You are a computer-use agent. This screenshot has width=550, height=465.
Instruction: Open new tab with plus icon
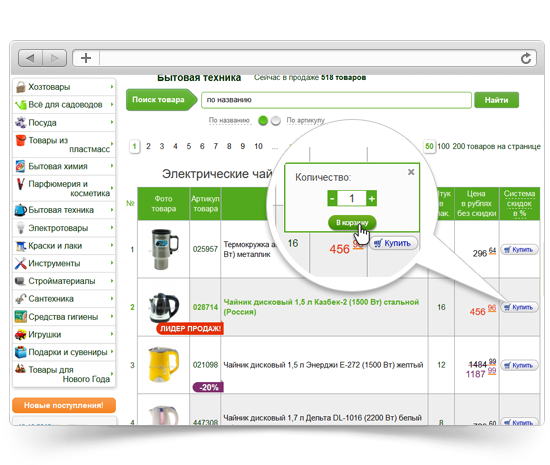(x=86, y=58)
